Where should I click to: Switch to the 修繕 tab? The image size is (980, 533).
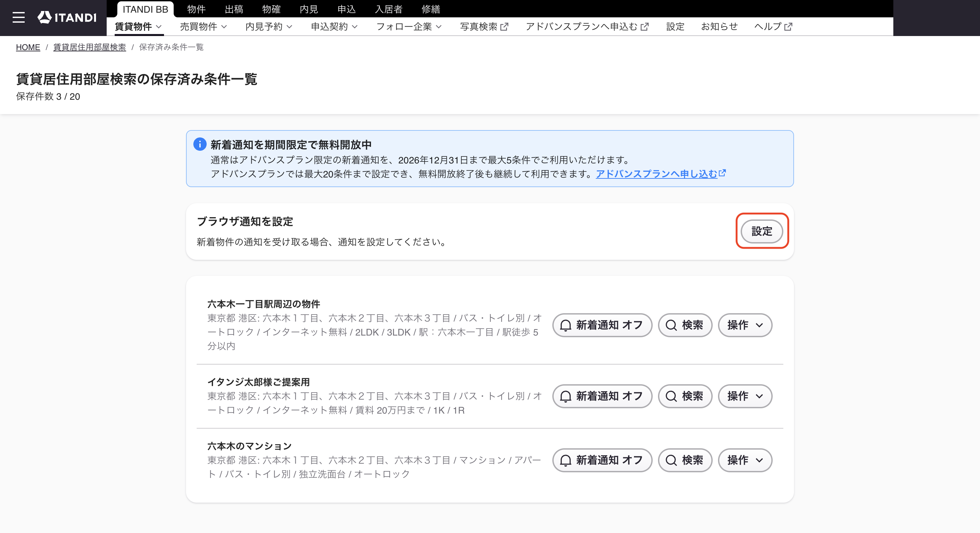tap(431, 9)
